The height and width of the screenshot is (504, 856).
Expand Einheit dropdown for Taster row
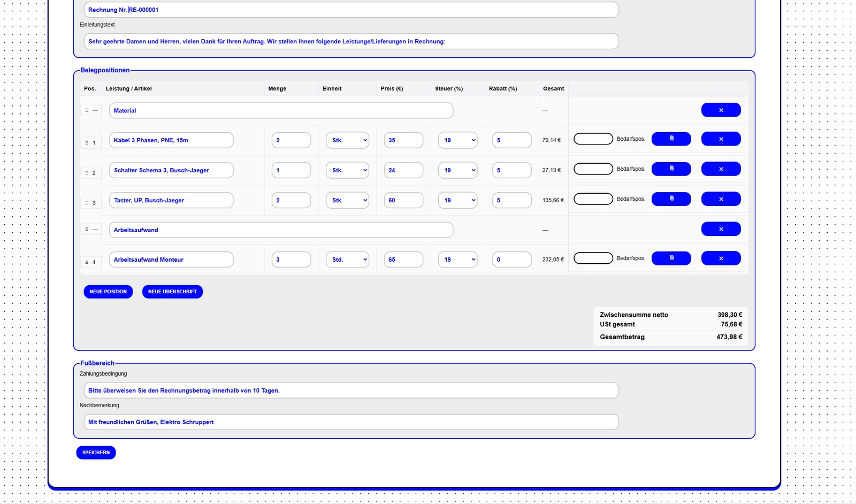347,200
